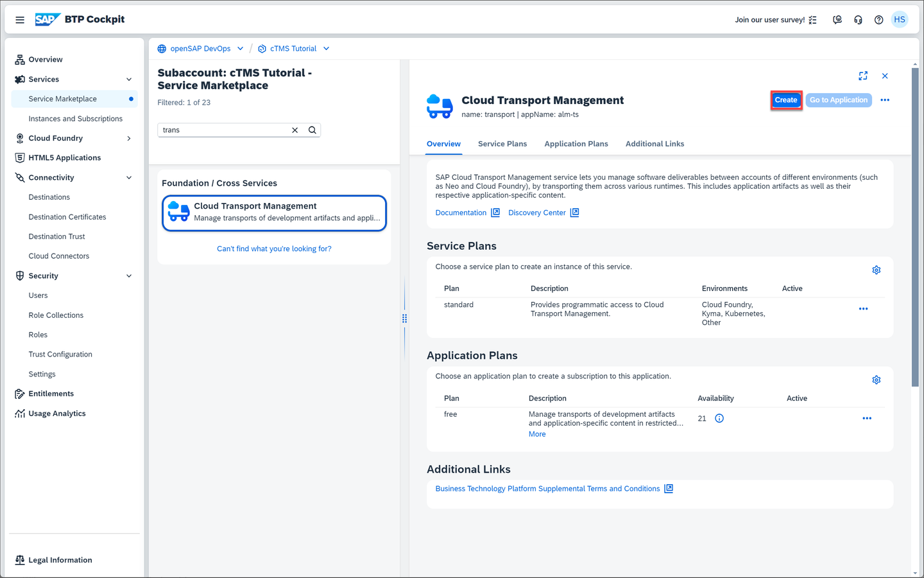Switch to the Overview tab

click(x=443, y=144)
